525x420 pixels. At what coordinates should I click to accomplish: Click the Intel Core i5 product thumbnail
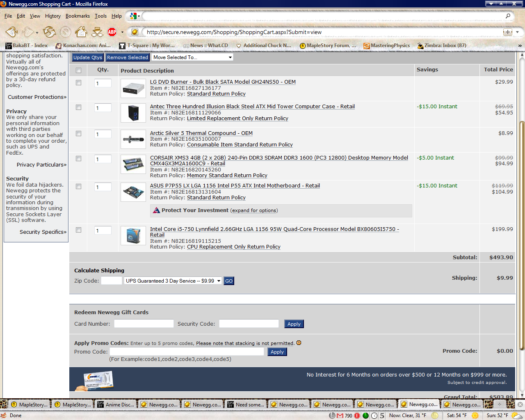tap(133, 236)
